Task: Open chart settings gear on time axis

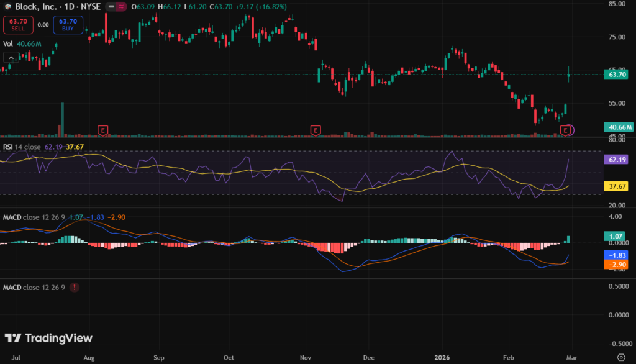Action: coord(620,357)
